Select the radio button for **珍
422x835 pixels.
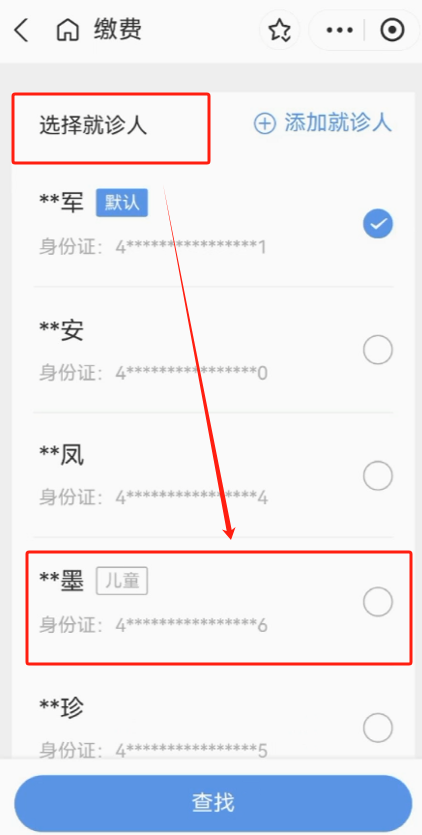(378, 727)
